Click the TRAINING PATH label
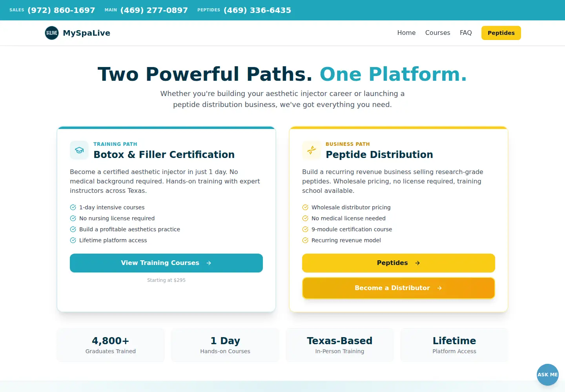Screen dimensions: 565x392 (x=115, y=144)
